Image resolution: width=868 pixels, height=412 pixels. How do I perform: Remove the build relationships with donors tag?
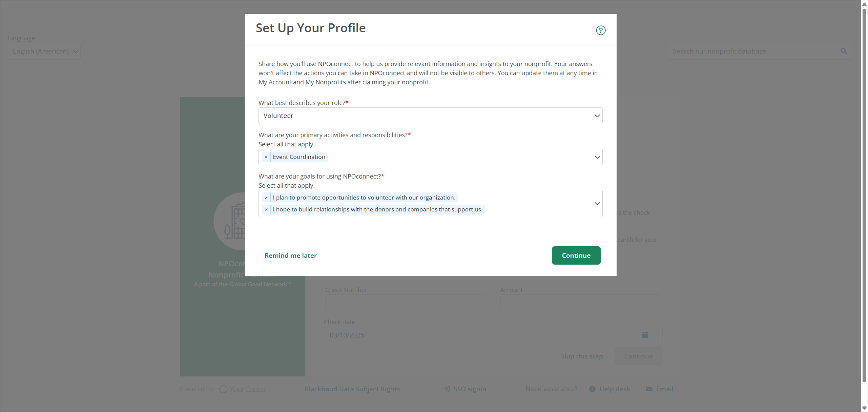point(266,210)
